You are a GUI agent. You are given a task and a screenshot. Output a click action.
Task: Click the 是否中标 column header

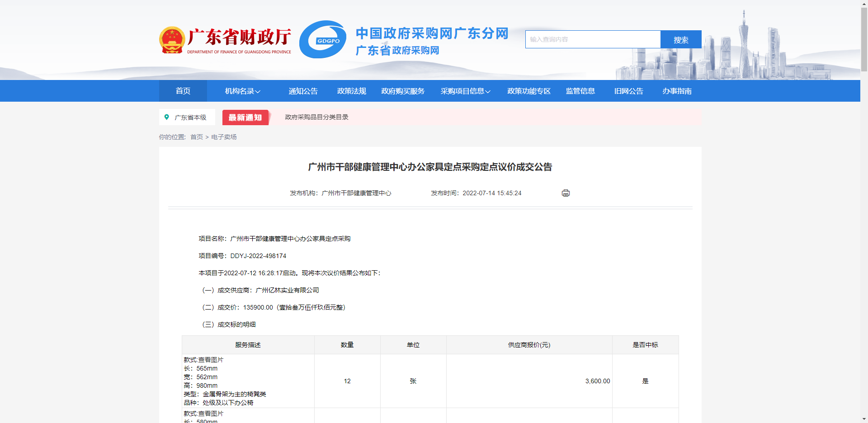click(646, 345)
